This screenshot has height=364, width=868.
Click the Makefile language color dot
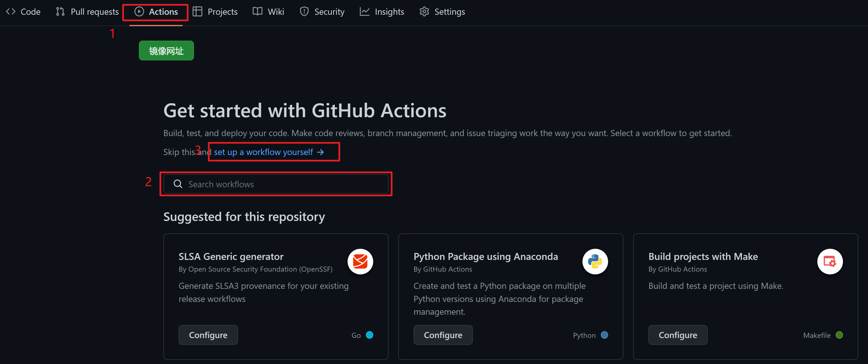coord(839,335)
